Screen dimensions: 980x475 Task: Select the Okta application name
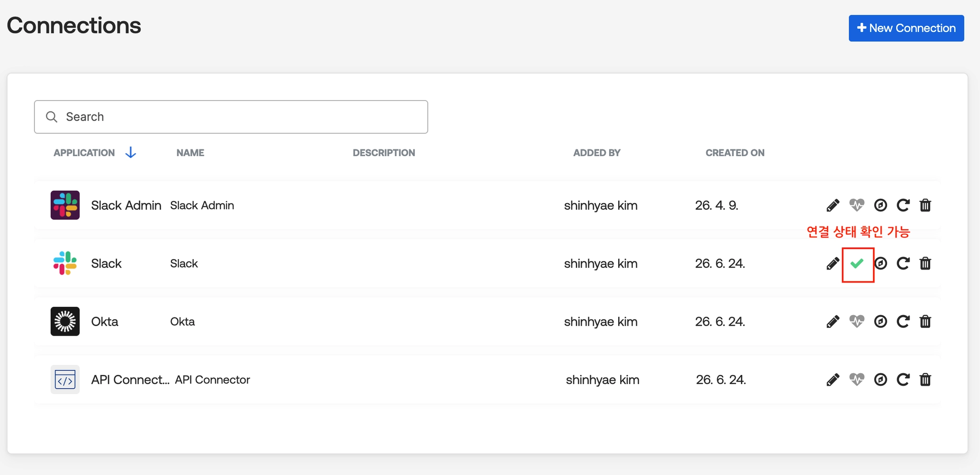click(x=105, y=321)
